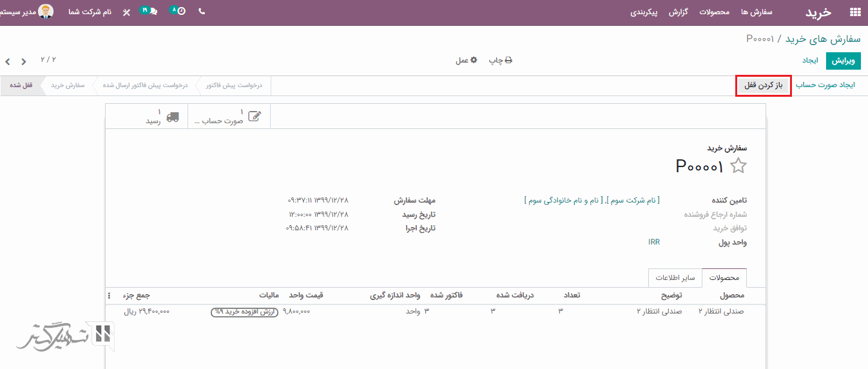Click the باز کردن قفل button
Image resolution: width=868 pixels, height=369 pixels.
point(763,85)
